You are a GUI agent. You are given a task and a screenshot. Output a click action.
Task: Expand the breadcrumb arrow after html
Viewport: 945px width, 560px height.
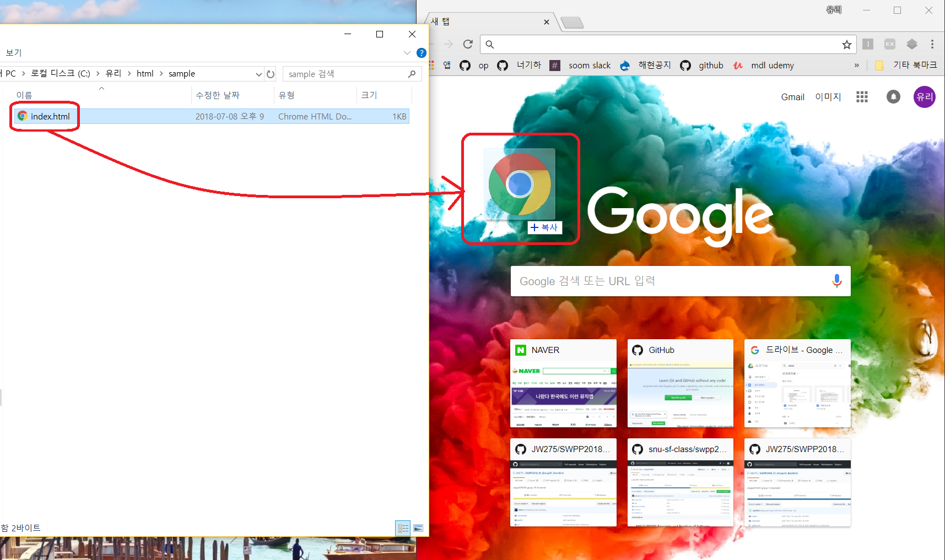coord(161,73)
